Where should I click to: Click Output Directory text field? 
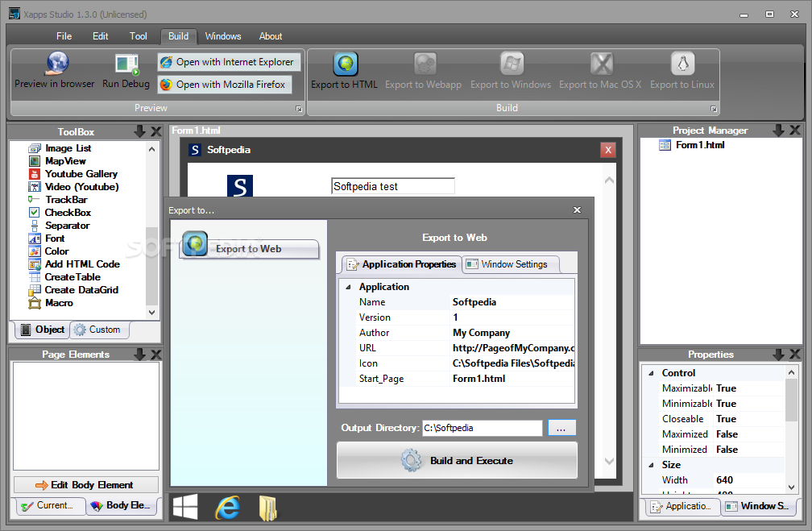coord(482,428)
